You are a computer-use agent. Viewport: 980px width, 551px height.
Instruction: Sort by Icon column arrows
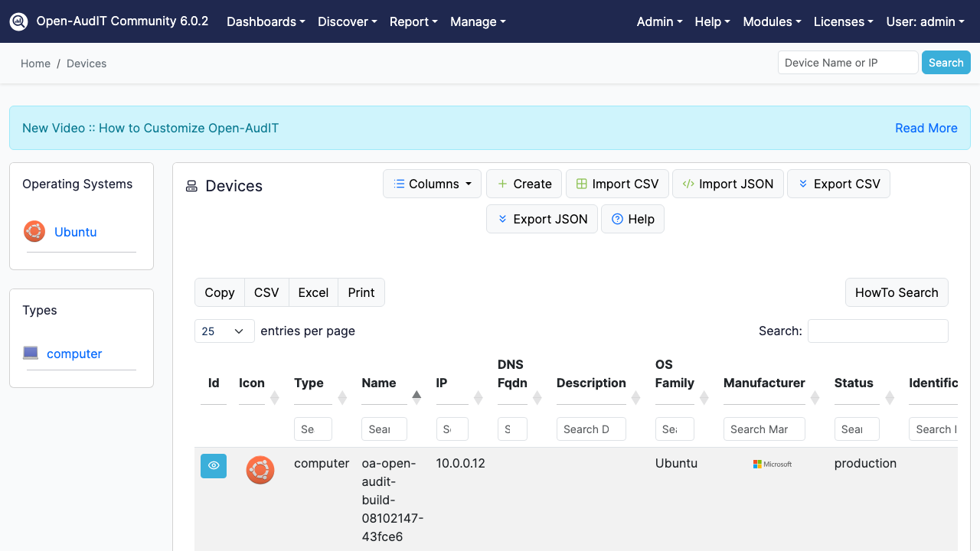pos(274,398)
